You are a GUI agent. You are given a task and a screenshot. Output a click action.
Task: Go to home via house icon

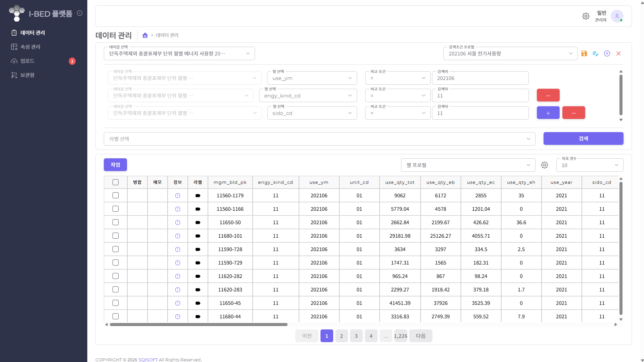[x=145, y=35]
